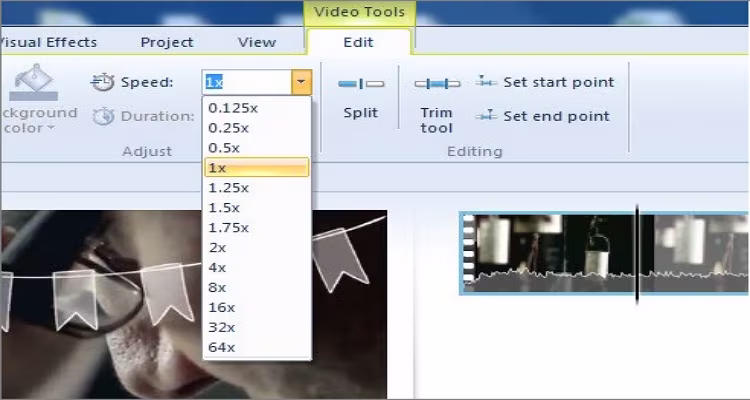Set speed to 64x

[257, 347]
